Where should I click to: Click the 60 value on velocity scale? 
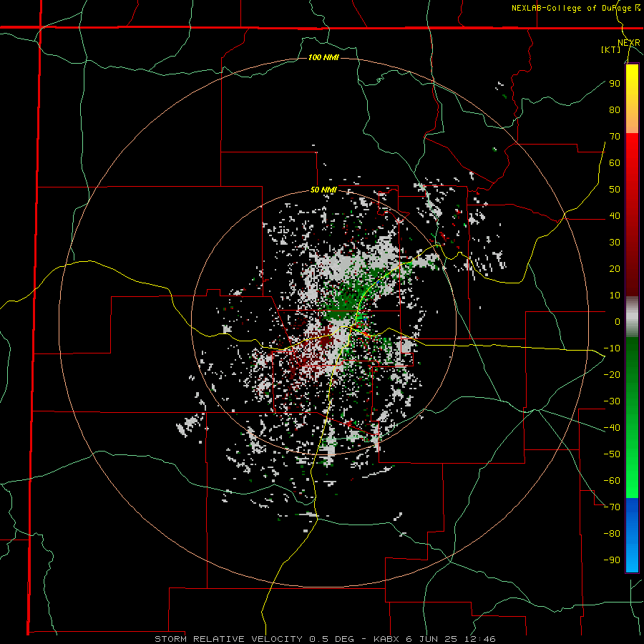tap(615, 163)
